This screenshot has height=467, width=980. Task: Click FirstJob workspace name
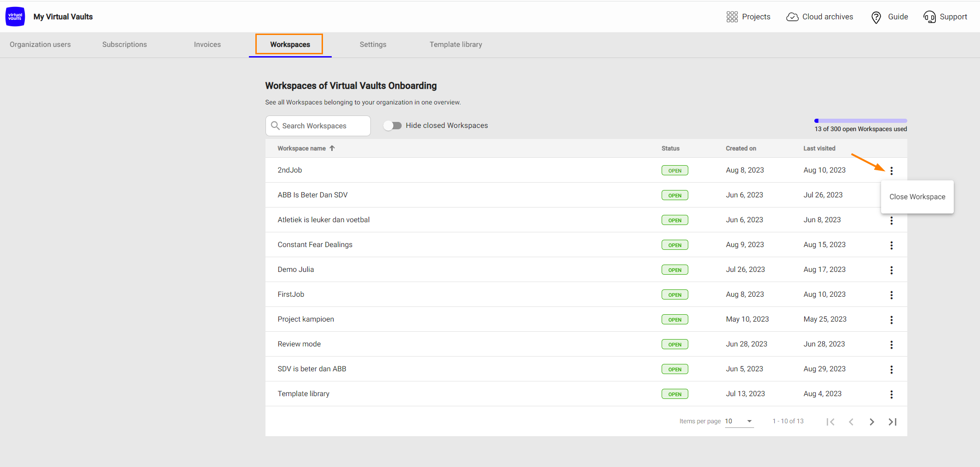point(291,294)
